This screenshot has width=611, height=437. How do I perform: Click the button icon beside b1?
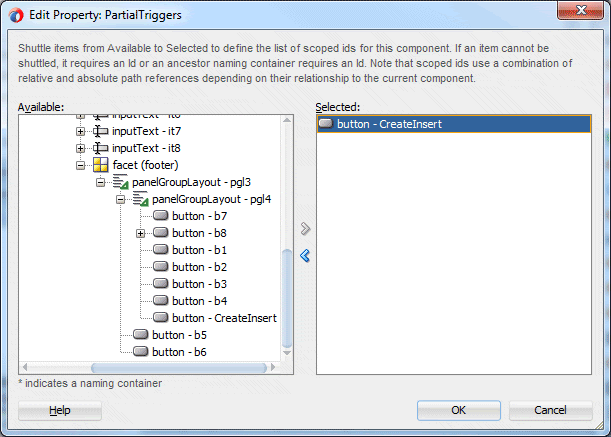[161, 249]
